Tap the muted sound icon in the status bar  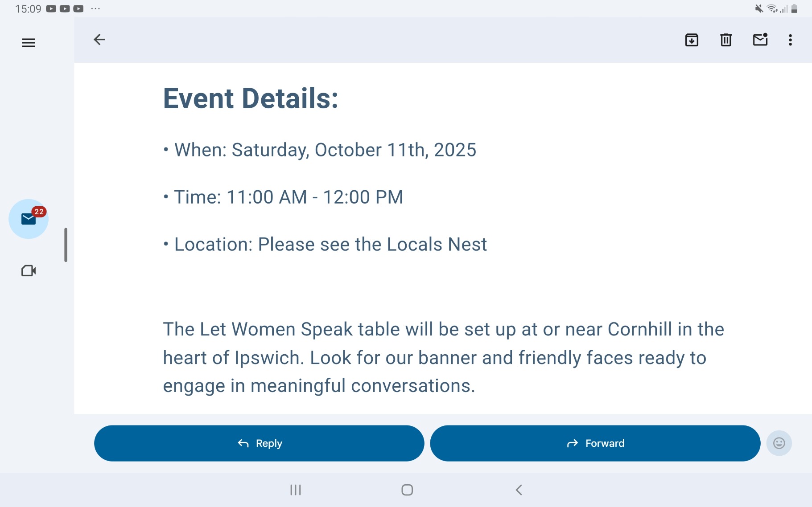[x=758, y=9]
